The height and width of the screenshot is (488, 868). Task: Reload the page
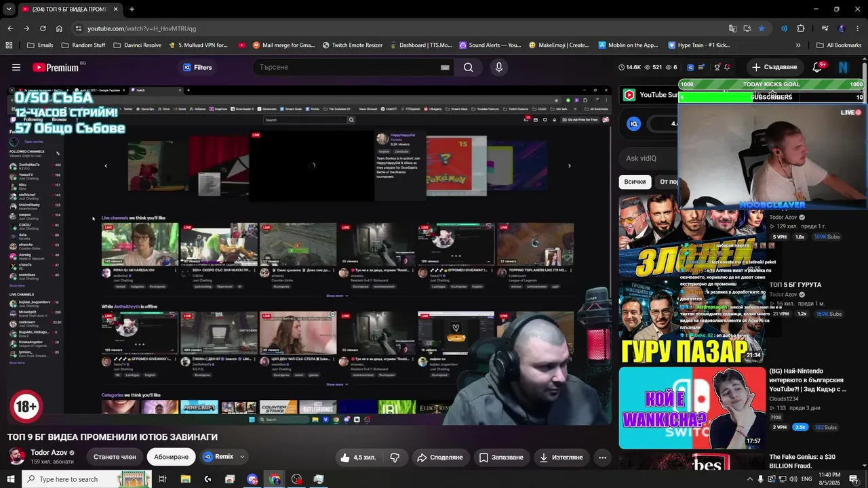[x=43, y=28]
